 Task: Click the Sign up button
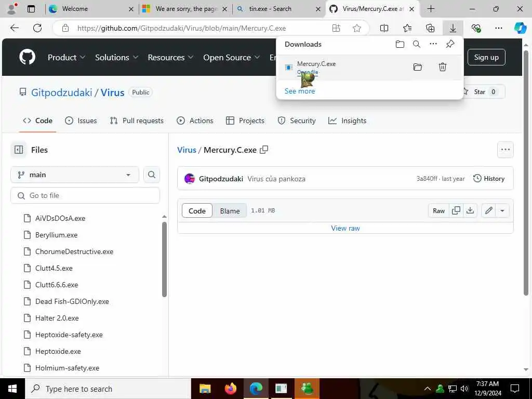486,57
